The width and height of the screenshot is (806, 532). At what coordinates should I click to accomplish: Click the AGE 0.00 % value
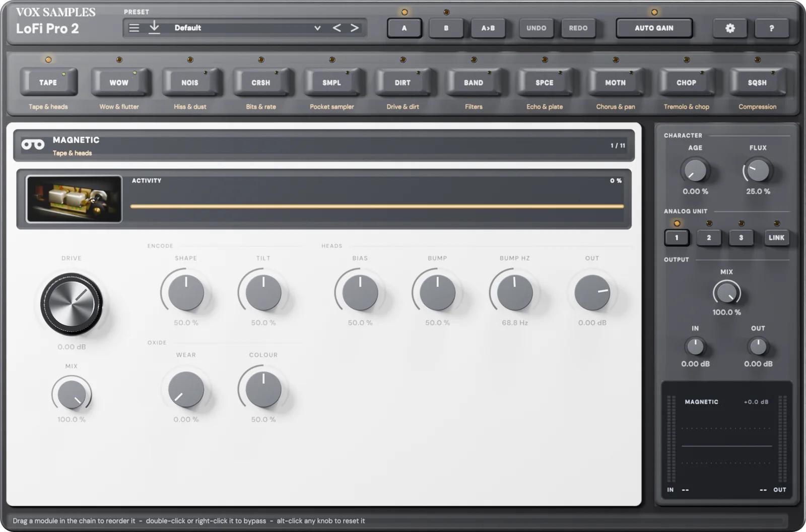coord(695,191)
